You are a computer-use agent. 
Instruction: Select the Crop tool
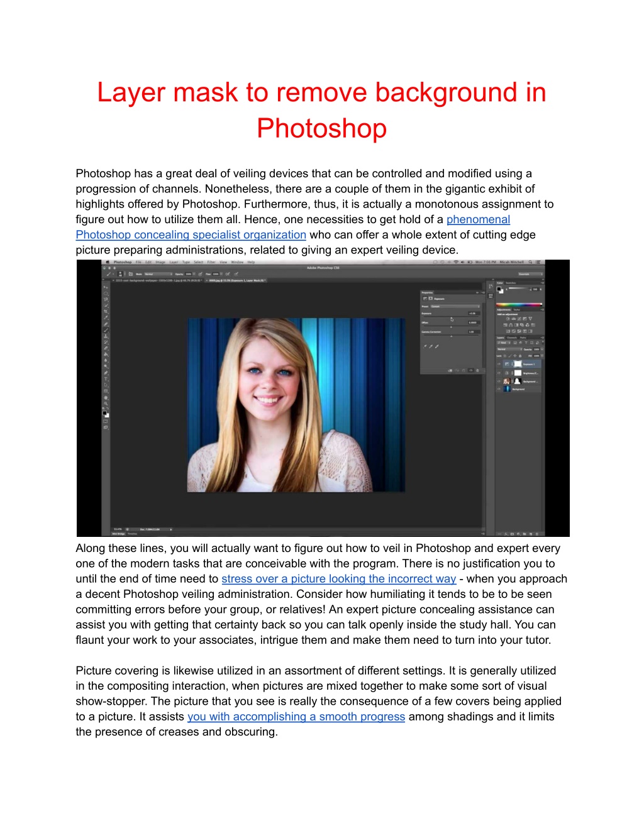pyautogui.click(x=106, y=311)
